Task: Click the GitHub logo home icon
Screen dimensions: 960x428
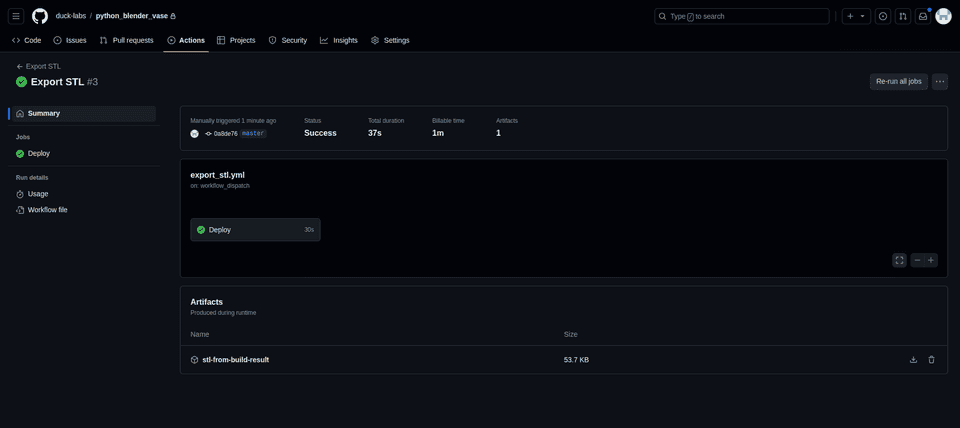Action: pos(40,16)
